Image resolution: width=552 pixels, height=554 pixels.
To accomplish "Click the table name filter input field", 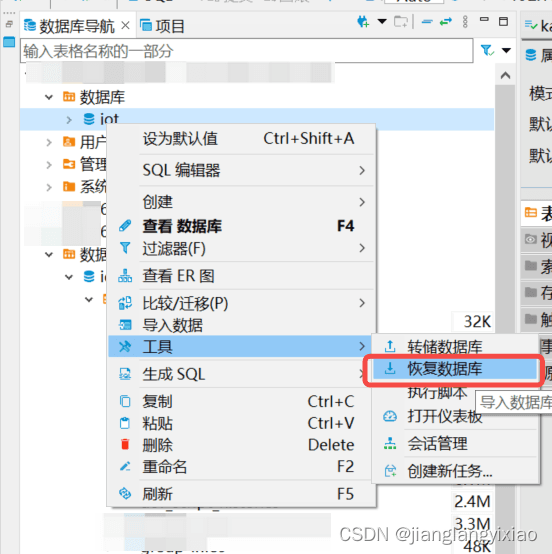I will click(x=247, y=51).
